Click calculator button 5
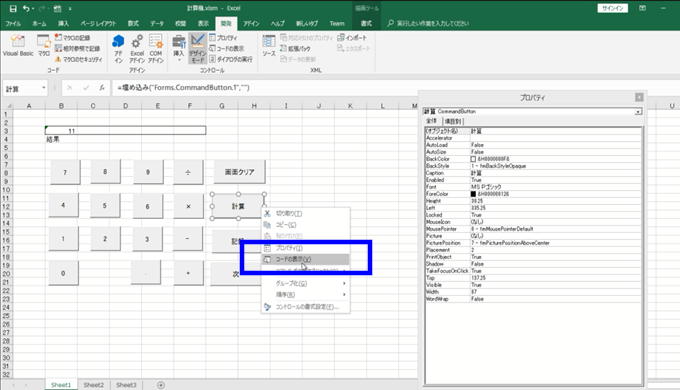 pyautogui.click(x=105, y=206)
